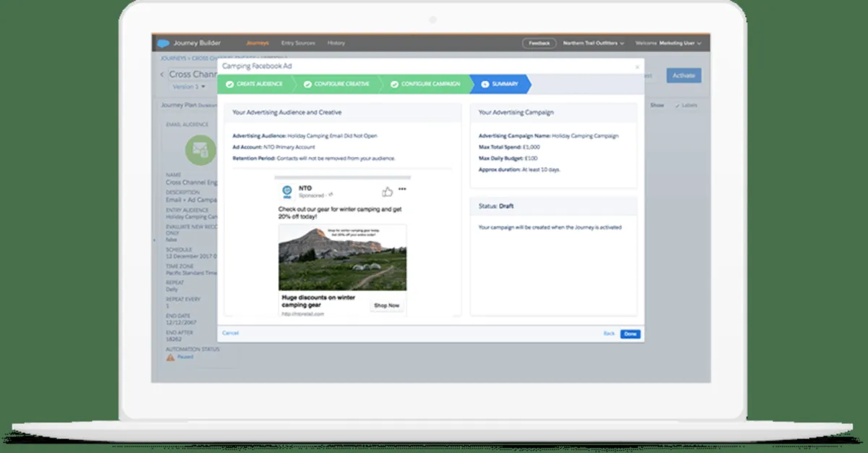The height and width of the screenshot is (453, 868).
Task: Close the Camping Facebook Ad dialog
Action: 637,66
